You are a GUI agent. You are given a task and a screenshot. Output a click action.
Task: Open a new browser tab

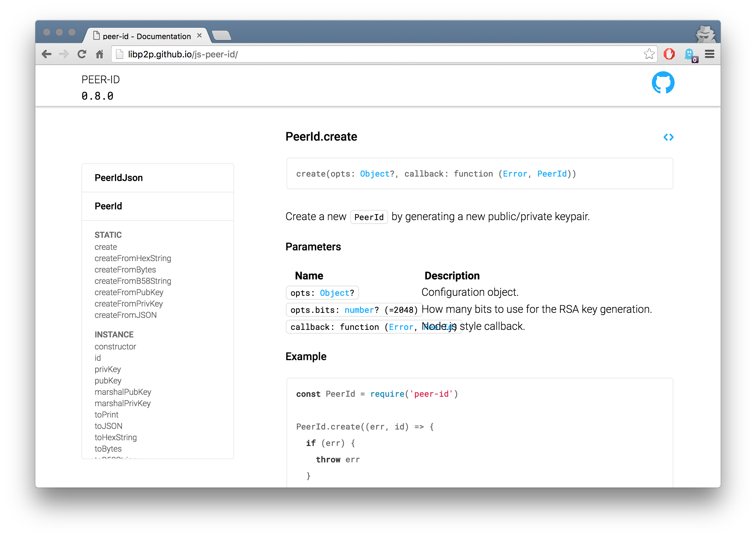point(221,35)
